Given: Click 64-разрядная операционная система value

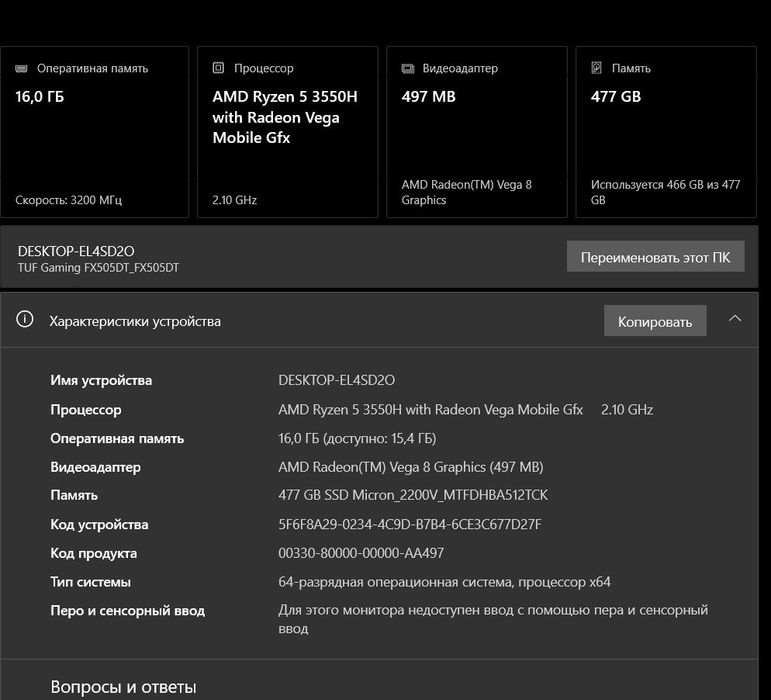Looking at the screenshot, I should click(444, 582).
